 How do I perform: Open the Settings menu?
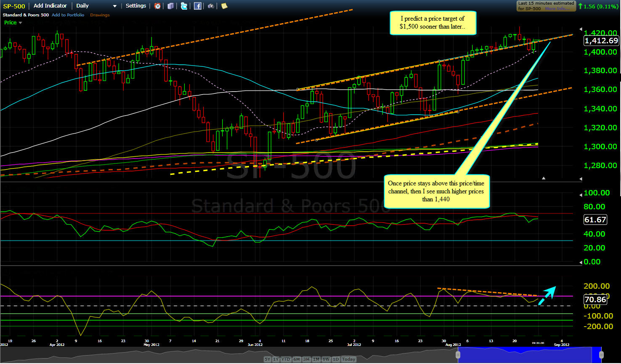coord(136,6)
